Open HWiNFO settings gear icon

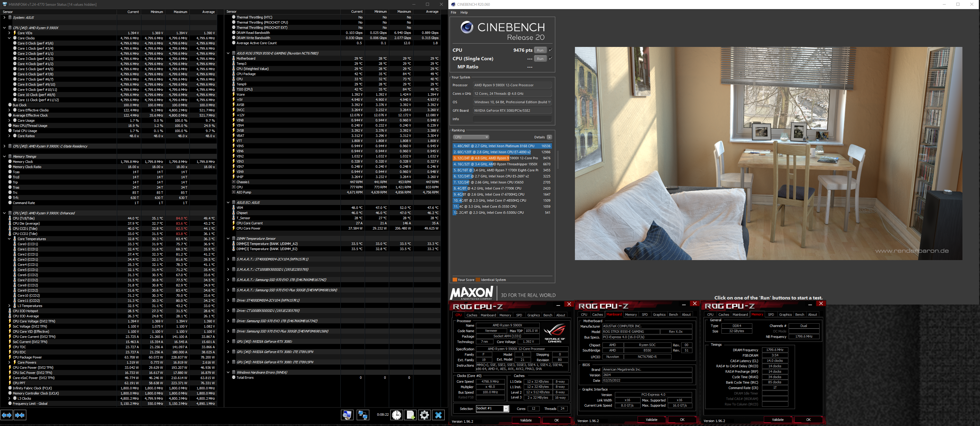point(424,415)
